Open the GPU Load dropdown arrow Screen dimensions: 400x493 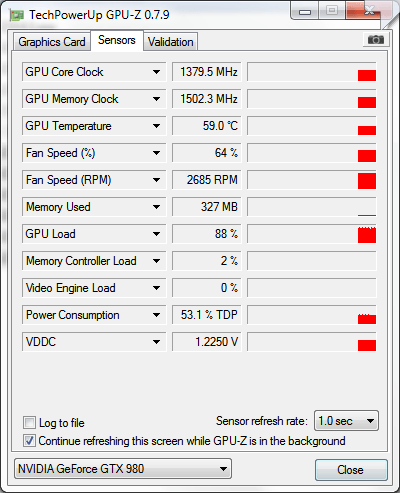point(156,234)
